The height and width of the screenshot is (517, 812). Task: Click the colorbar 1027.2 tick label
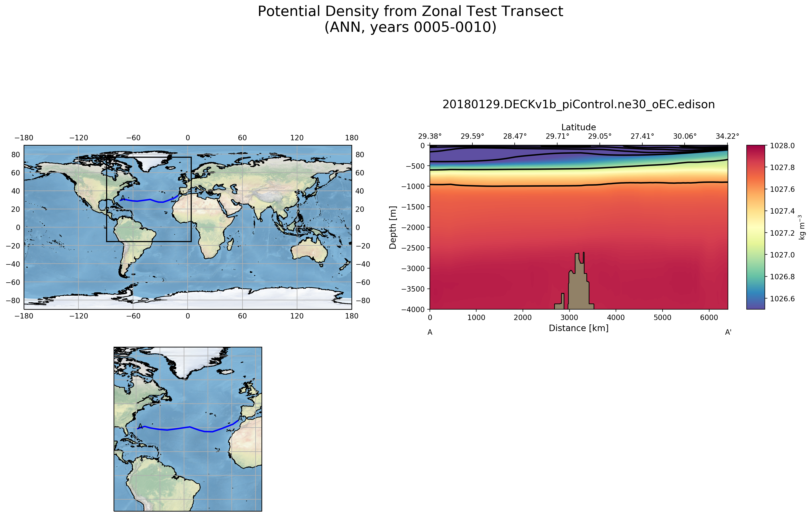coord(782,233)
